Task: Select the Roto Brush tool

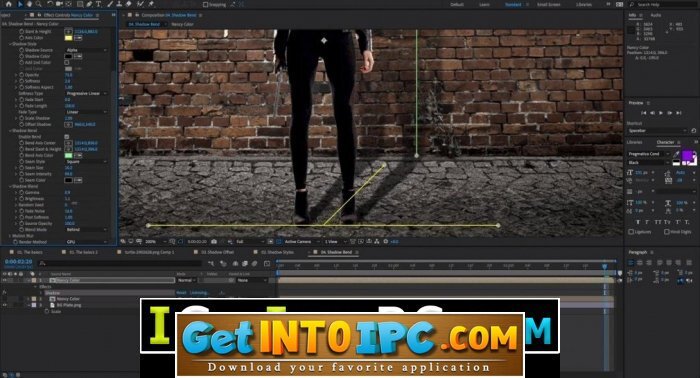Action: (141, 4)
